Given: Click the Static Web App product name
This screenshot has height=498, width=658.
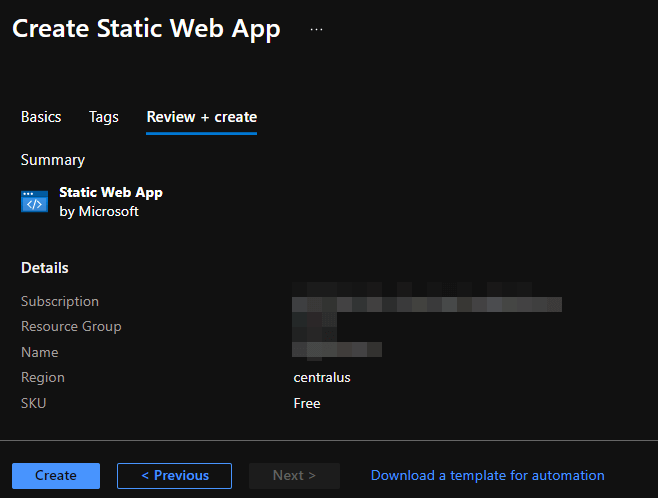Looking at the screenshot, I should (111, 192).
